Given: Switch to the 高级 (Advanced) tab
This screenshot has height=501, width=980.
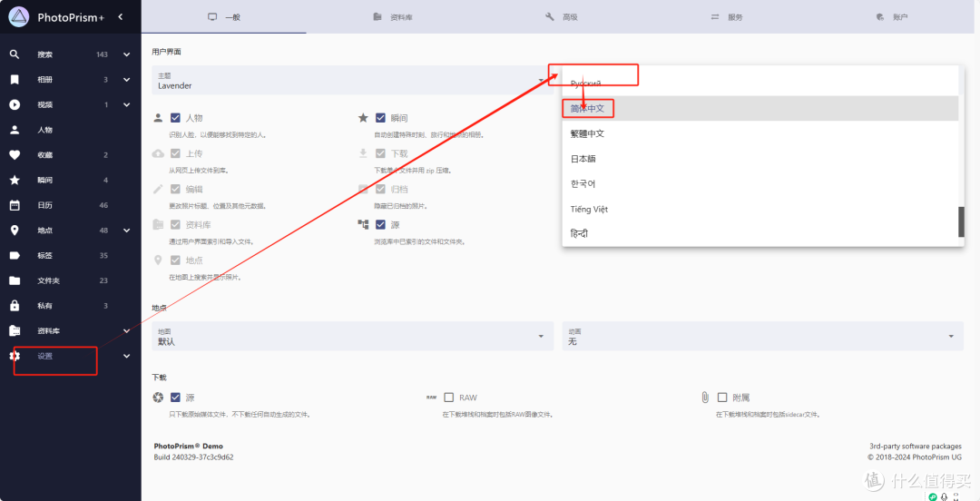Looking at the screenshot, I should pos(562,17).
